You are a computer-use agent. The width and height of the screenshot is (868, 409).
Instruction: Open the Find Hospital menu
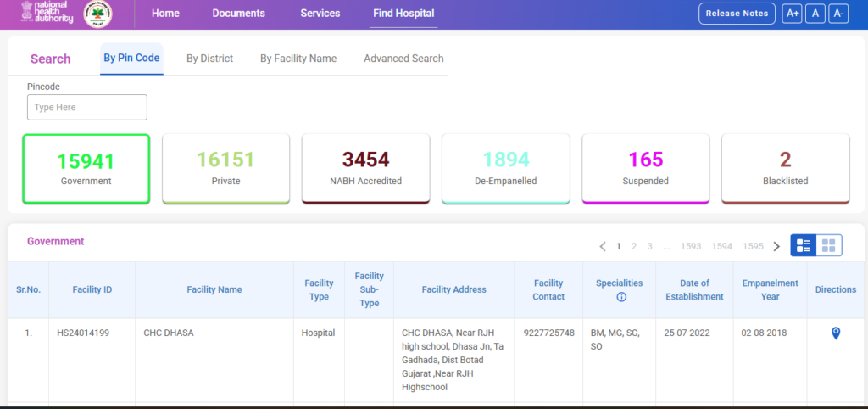[x=403, y=14]
